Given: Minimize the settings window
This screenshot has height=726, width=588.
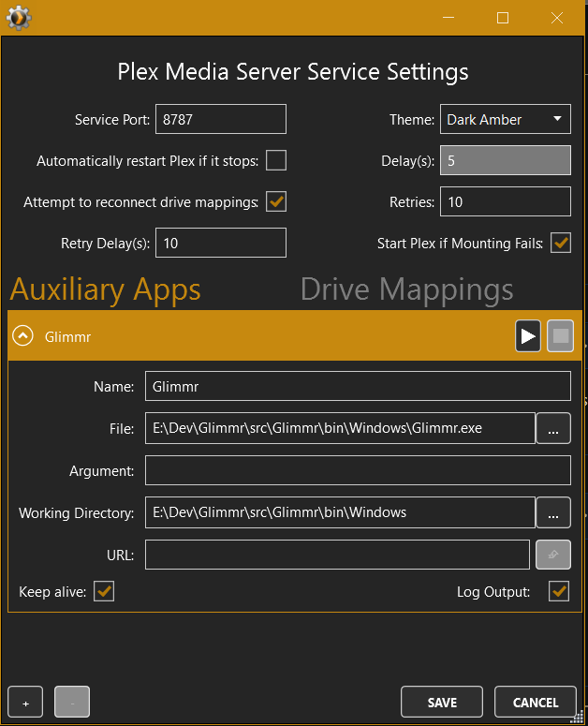Looking at the screenshot, I should pyautogui.click(x=448, y=18).
